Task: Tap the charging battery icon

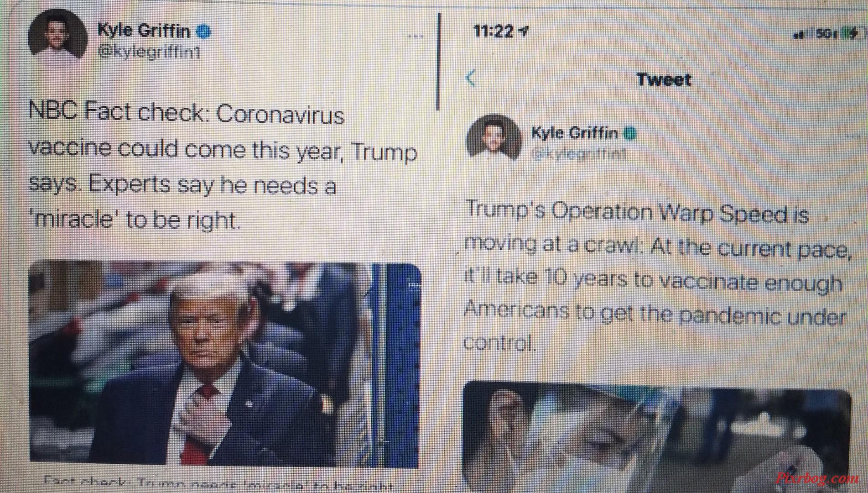Action: (848, 33)
